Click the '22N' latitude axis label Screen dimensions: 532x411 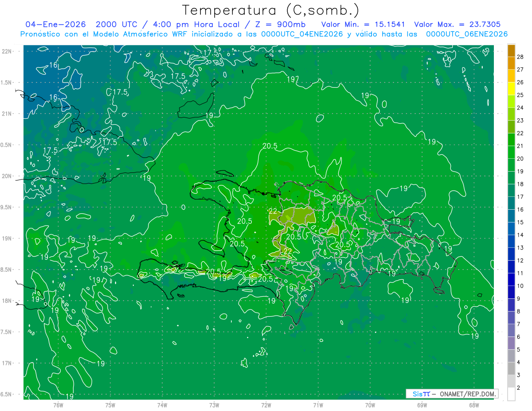[x=7, y=51]
